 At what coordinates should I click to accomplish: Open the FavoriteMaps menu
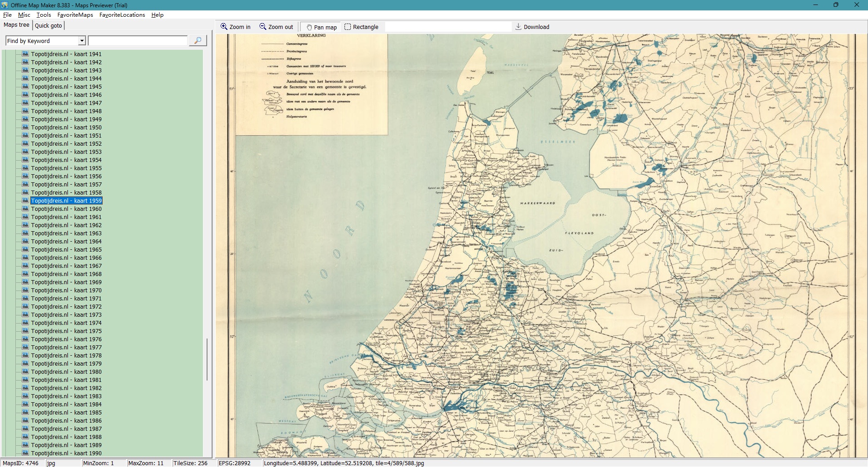(x=75, y=15)
